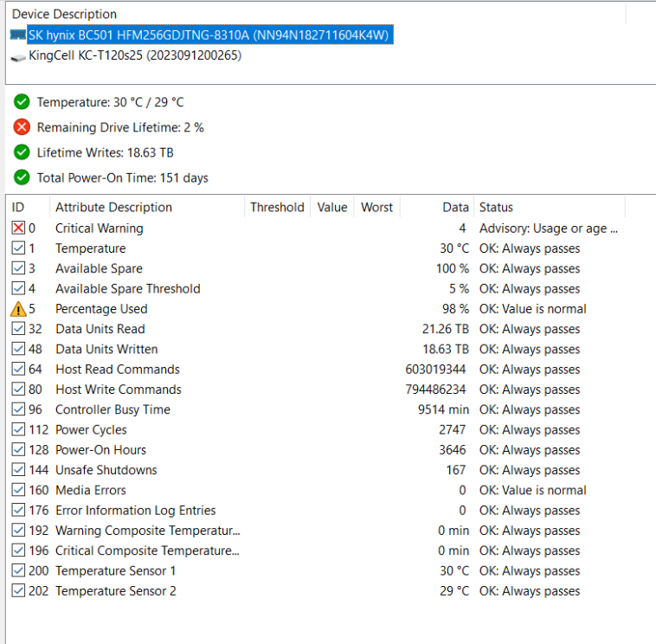
Task: Click the green check icon beside Total Power-On Time
Action: coord(22,177)
